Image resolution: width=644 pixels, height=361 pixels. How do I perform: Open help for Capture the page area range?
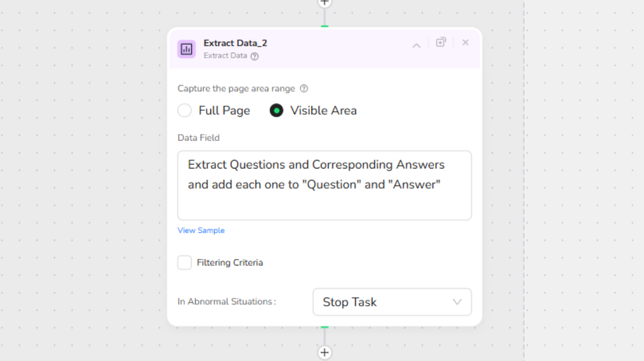point(304,88)
